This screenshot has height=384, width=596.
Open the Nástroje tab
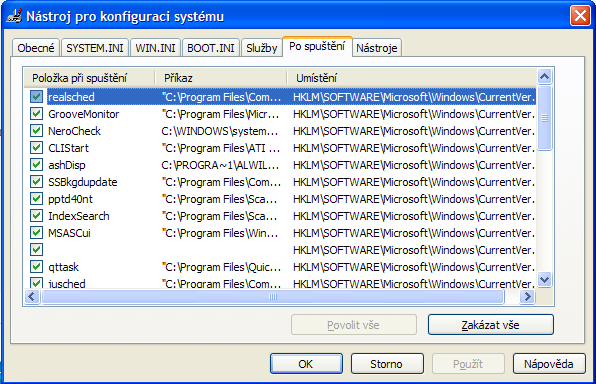377,48
